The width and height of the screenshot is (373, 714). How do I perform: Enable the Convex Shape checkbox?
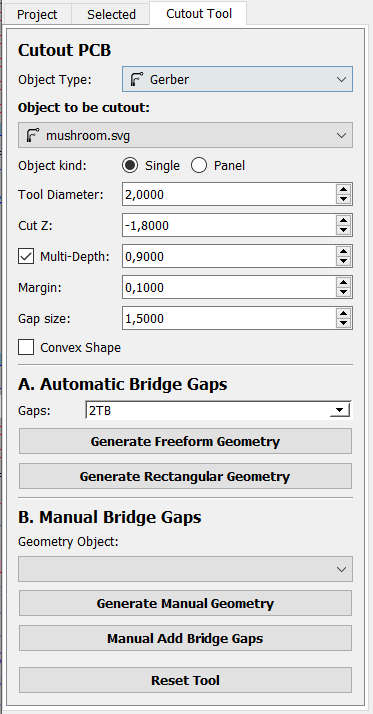tap(26, 347)
